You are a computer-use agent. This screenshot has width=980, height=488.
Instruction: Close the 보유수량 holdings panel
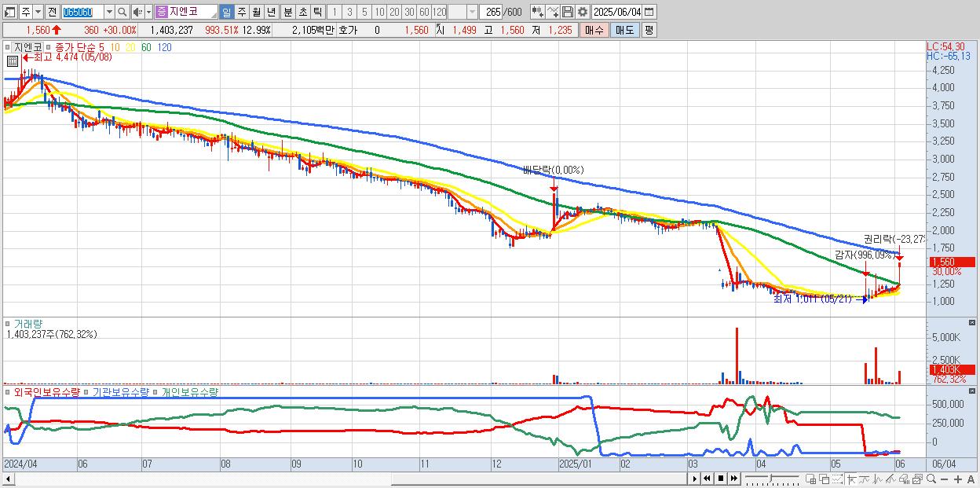coord(973,391)
